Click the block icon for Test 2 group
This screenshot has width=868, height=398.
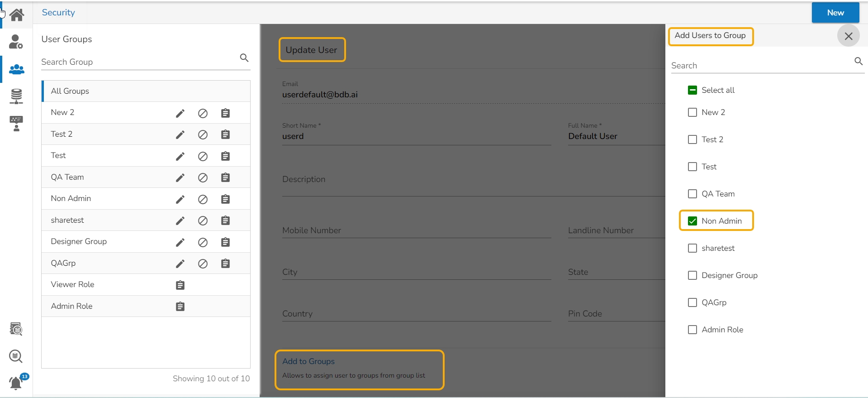click(203, 134)
